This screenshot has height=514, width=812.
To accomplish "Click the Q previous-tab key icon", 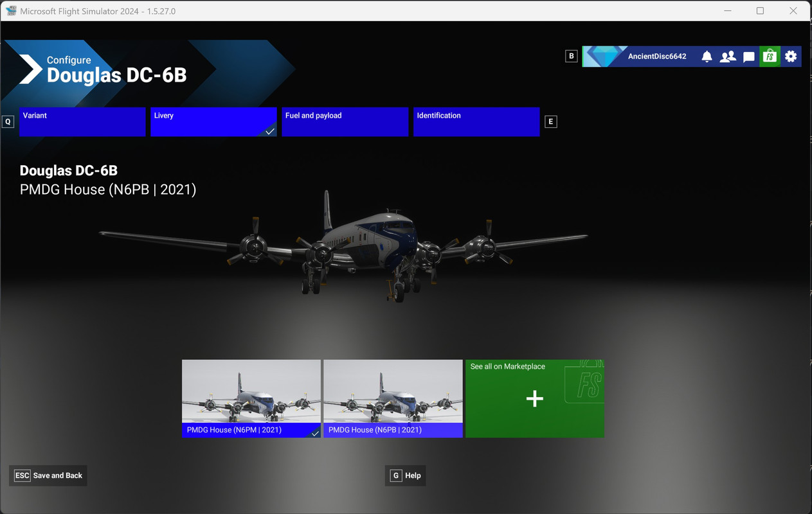I will click(x=8, y=121).
